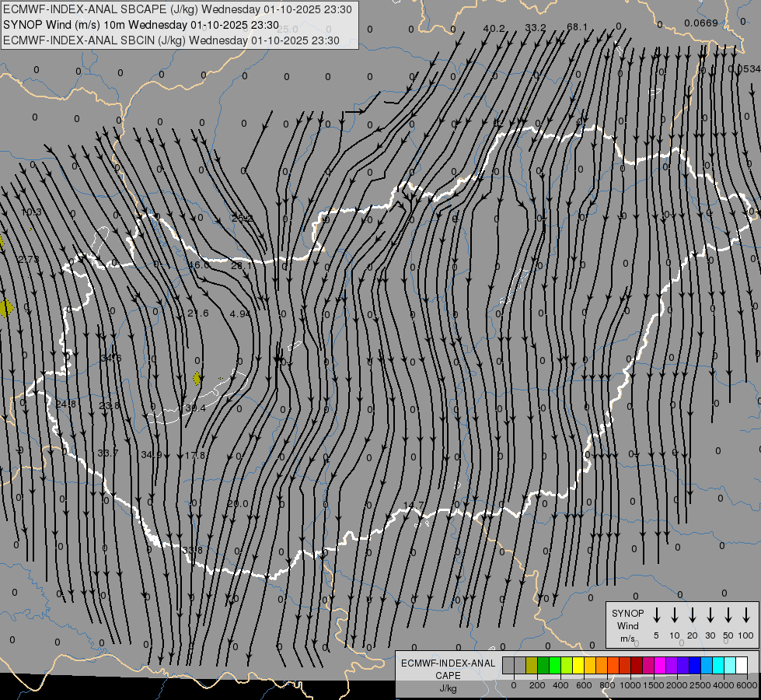Pick the bright yellow CAPE legend swatch
761x700 pixels.
(x=578, y=665)
